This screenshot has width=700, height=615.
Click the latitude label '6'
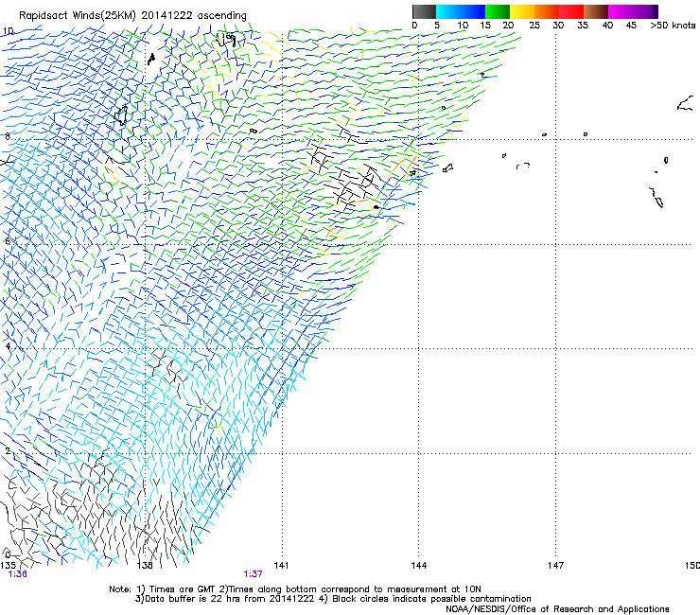[8, 241]
